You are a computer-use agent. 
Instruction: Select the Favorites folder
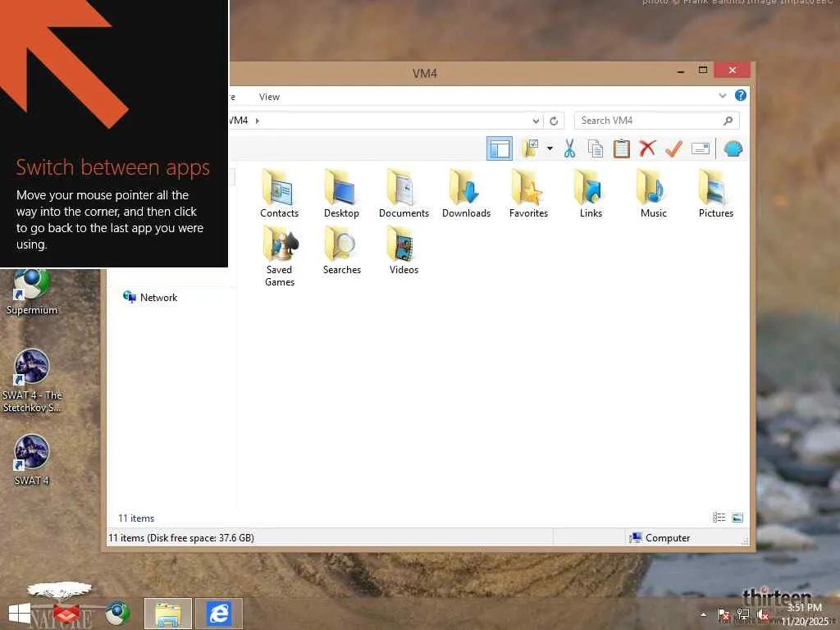(x=528, y=194)
